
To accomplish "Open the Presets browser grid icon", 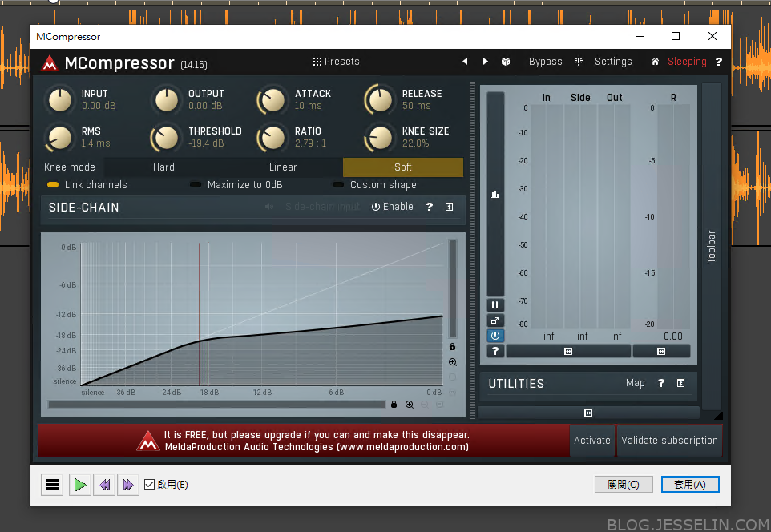I will click(317, 62).
